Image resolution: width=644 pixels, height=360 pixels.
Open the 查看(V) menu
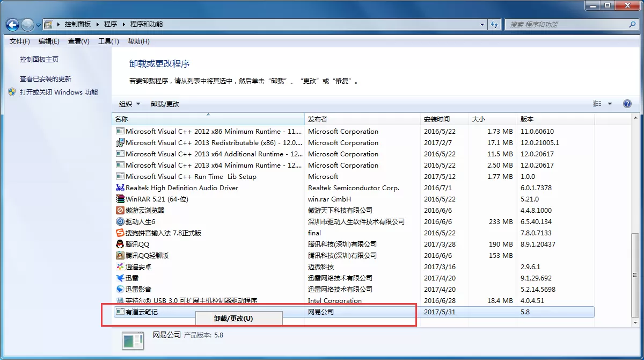79,41
